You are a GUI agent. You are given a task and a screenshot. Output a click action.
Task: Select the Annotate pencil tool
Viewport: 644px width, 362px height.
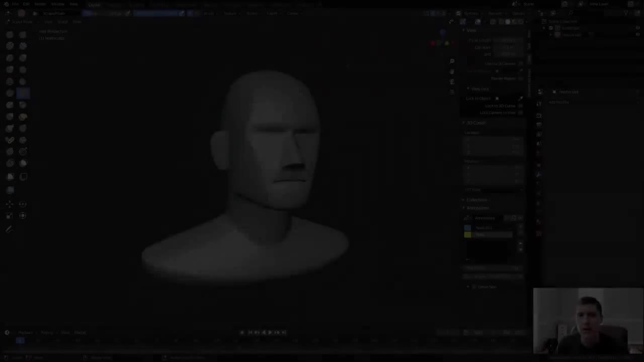coord(9,229)
